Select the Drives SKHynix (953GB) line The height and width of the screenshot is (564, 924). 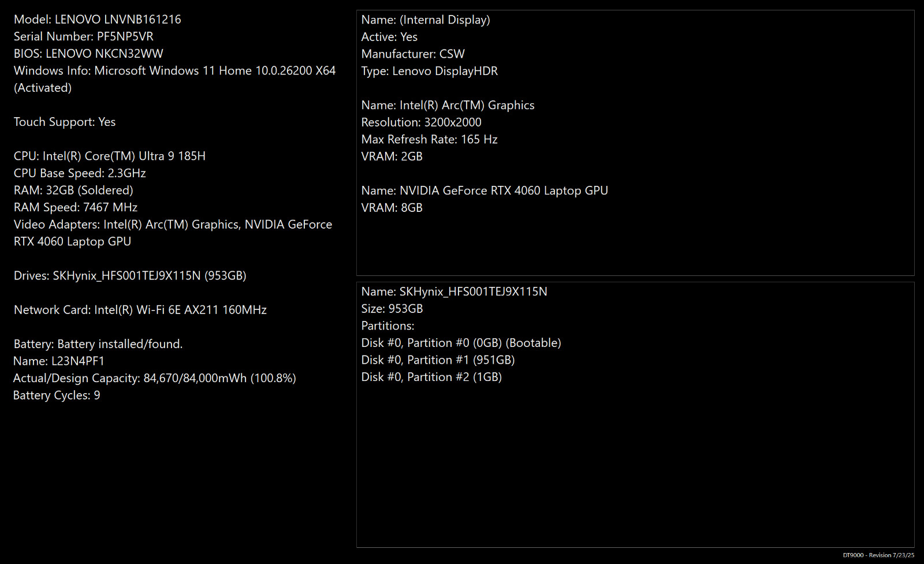tap(130, 276)
